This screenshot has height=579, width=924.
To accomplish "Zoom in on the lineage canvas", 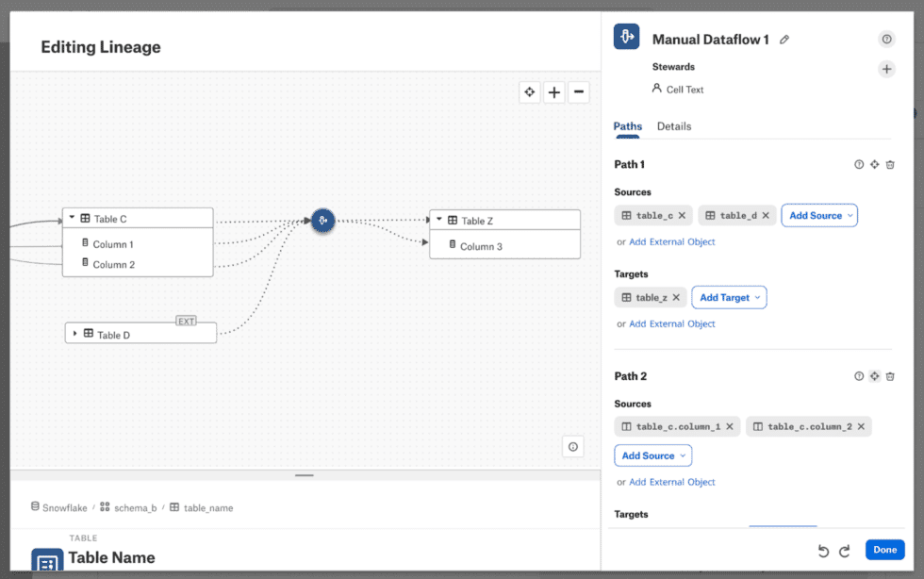I will pyautogui.click(x=554, y=91).
